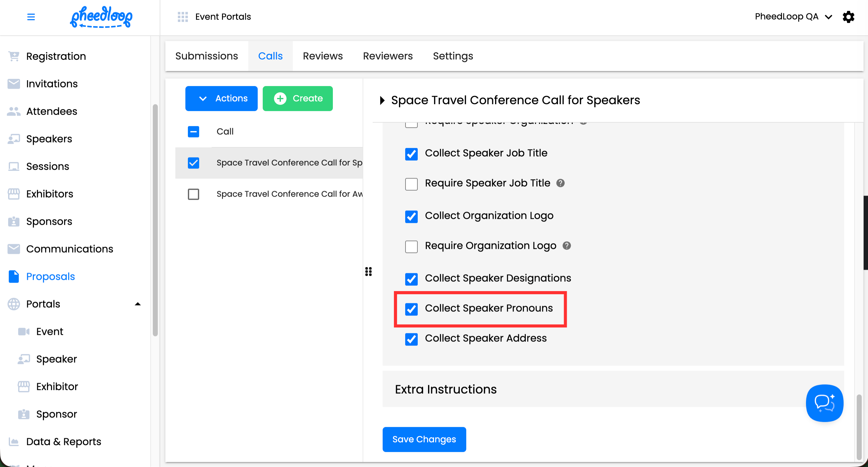Collapse the Portals sidebar section
This screenshot has height=467, width=868.
(x=137, y=304)
